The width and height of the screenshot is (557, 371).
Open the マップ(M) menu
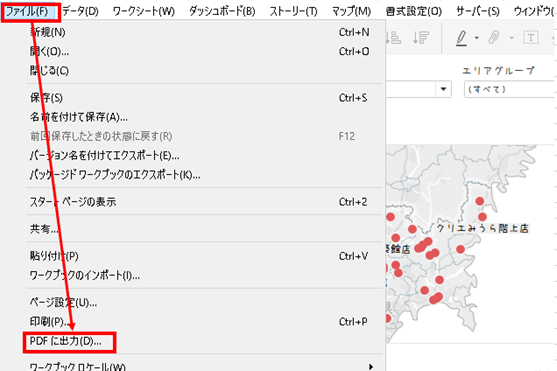[x=351, y=11]
